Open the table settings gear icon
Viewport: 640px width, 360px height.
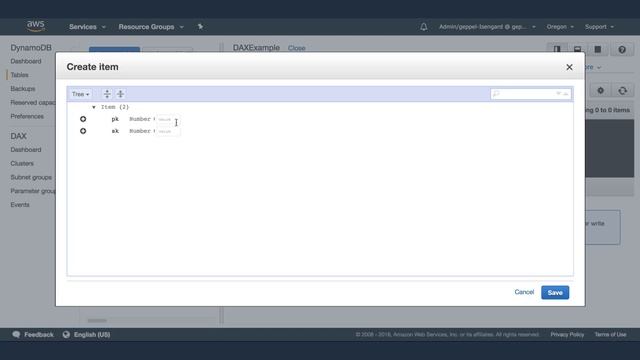600,91
